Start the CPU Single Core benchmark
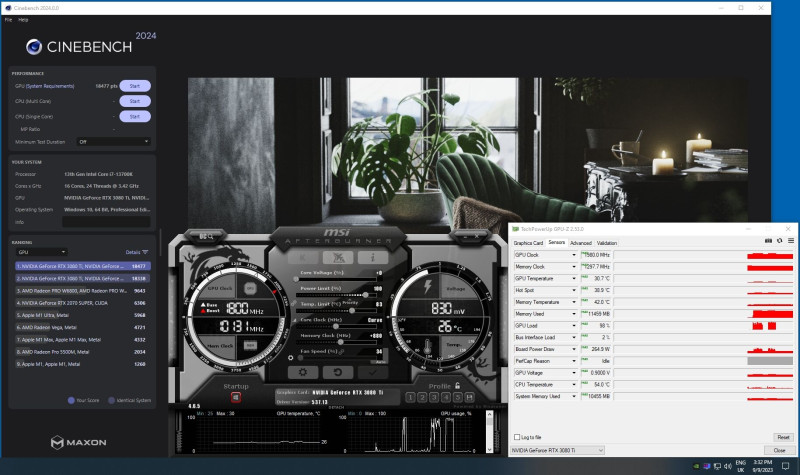 click(135, 116)
